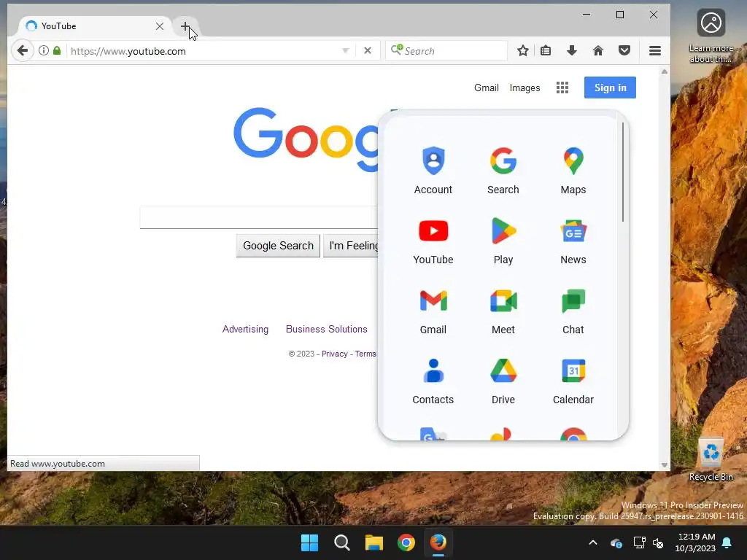Open Google Maps from apps panel

coord(573,171)
